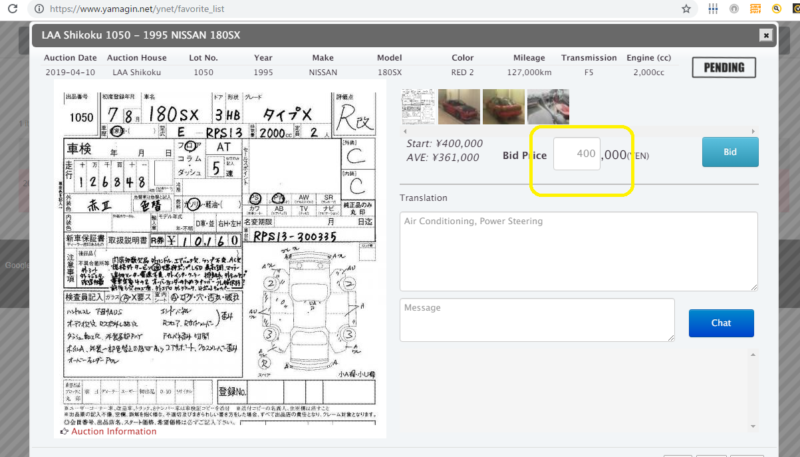Screen dimensions: 800x457
Task: Click the Bid Price input field
Action: (x=577, y=154)
